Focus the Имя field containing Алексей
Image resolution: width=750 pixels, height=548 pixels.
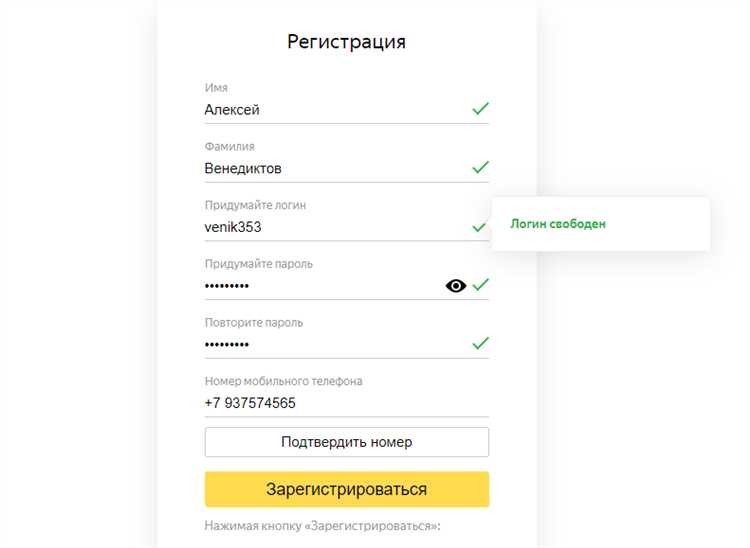[x=330, y=110]
